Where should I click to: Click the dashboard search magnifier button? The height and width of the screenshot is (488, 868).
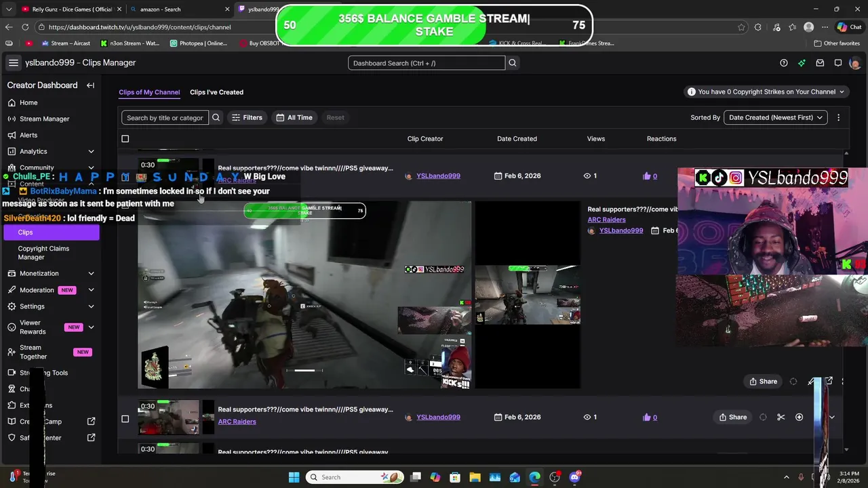(513, 63)
